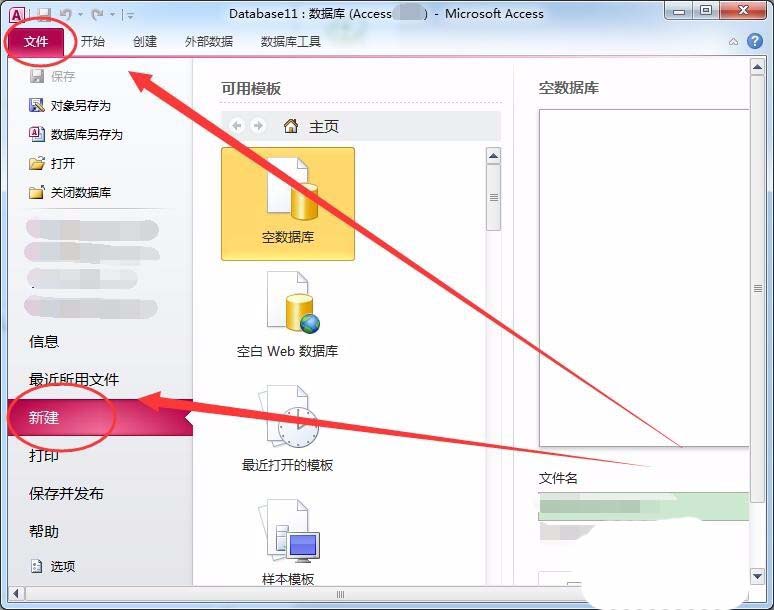Open the Undo history dropdown arrow

coord(80,15)
